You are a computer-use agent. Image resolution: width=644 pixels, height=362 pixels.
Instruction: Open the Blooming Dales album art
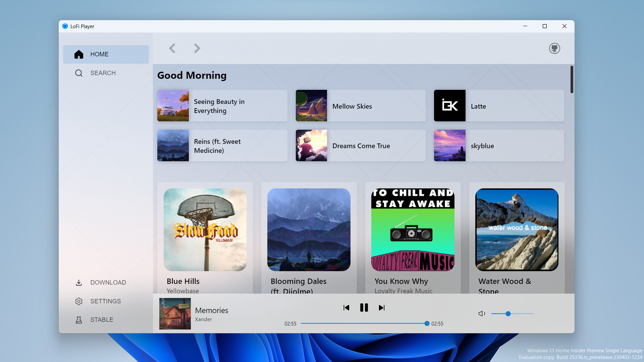coord(309,230)
